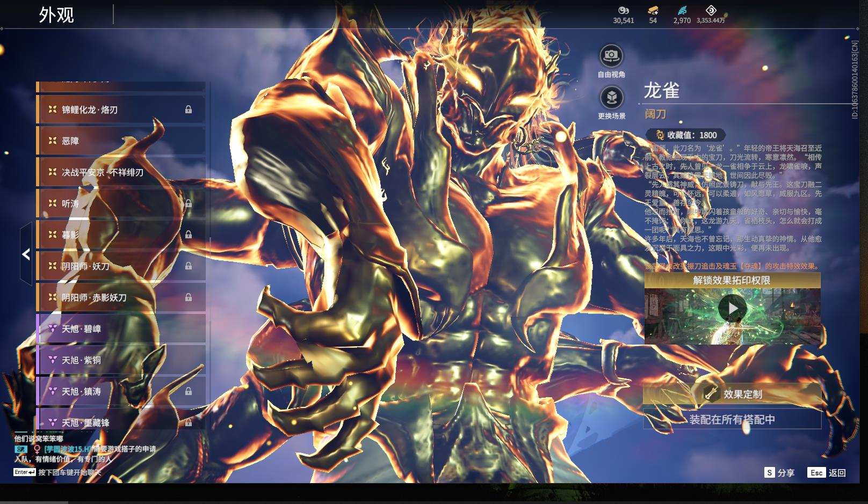
Task: Click the diamond currency icon above 3,353.44万
Action: pyautogui.click(x=711, y=10)
